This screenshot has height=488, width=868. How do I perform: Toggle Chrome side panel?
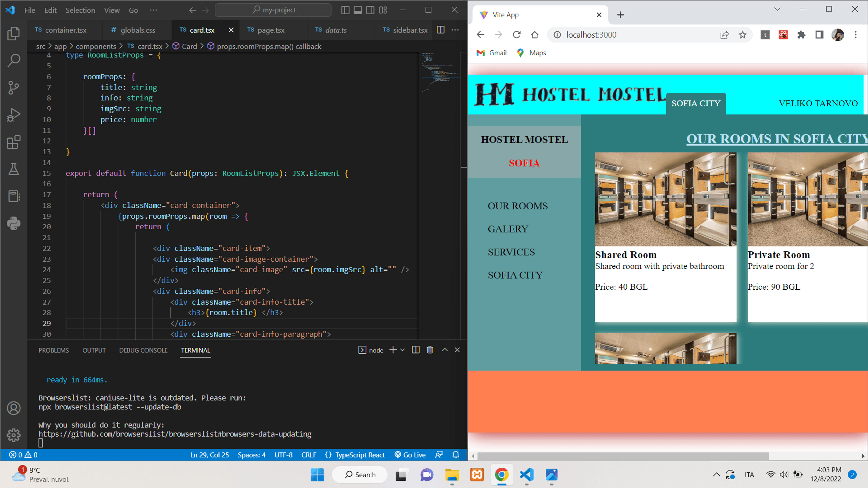pos(819,35)
